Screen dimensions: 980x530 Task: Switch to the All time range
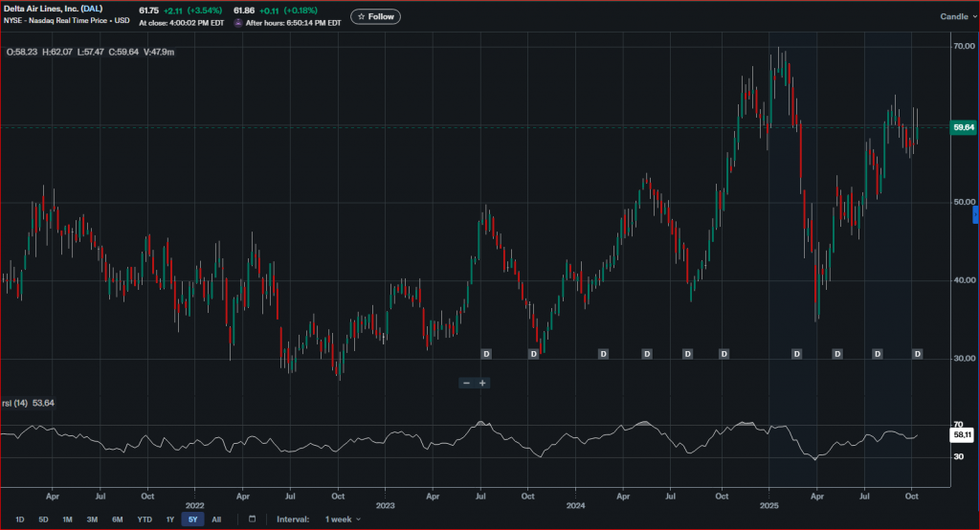click(215, 519)
